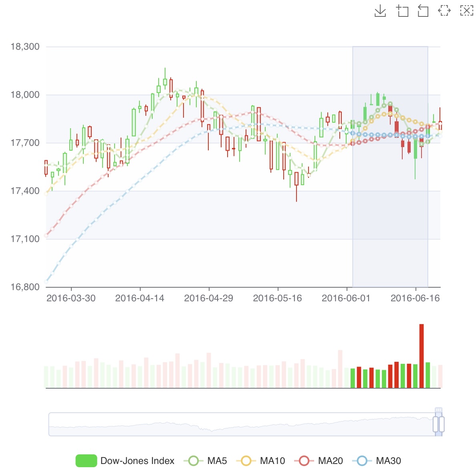476x476 pixels.
Task: Click the zoom reset (restore) icon
Action: pos(423,11)
